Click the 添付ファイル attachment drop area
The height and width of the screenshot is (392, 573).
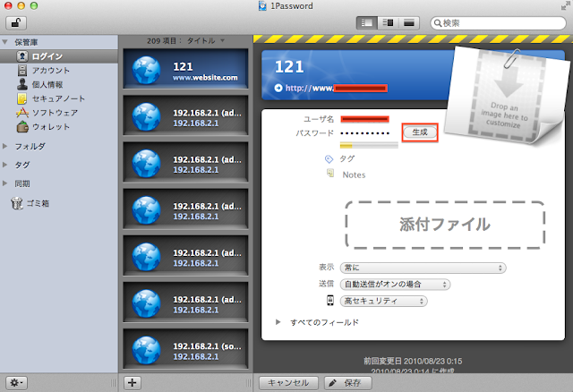[x=445, y=225]
